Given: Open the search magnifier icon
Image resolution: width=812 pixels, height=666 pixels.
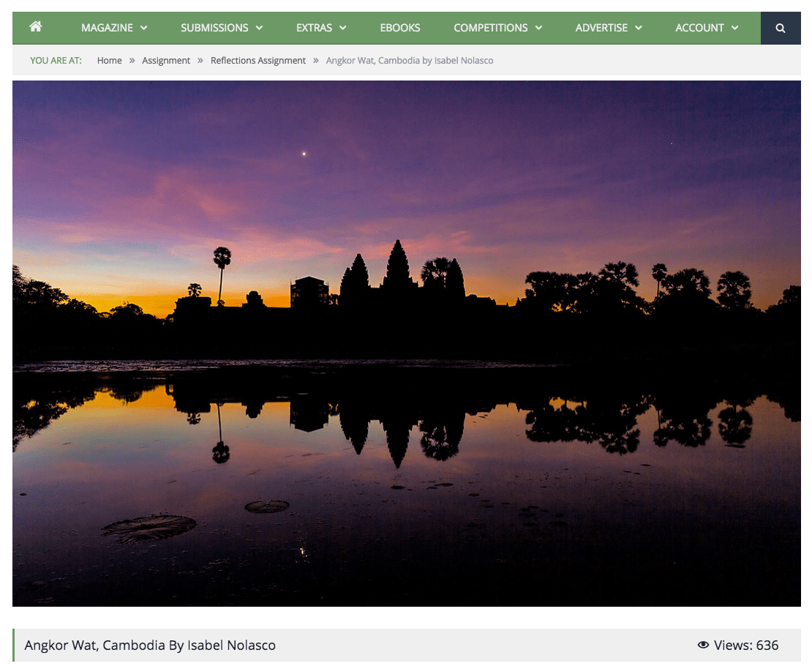Looking at the screenshot, I should click(780, 28).
